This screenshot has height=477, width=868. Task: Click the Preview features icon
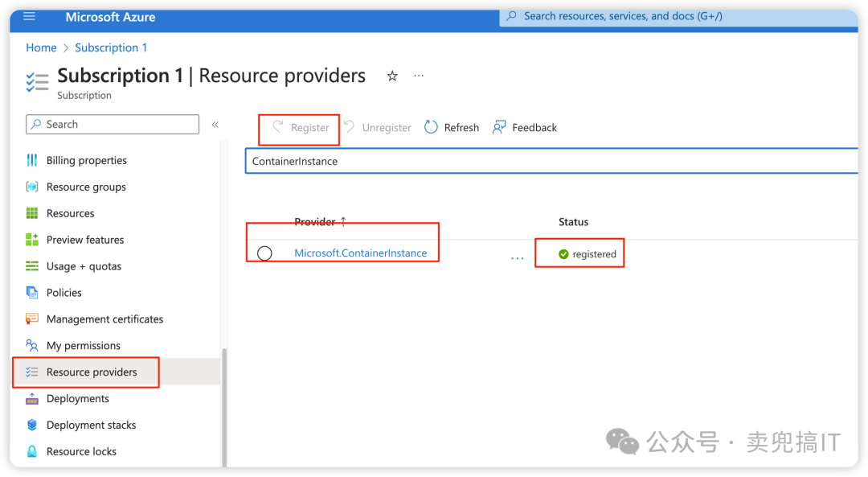pos(32,240)
